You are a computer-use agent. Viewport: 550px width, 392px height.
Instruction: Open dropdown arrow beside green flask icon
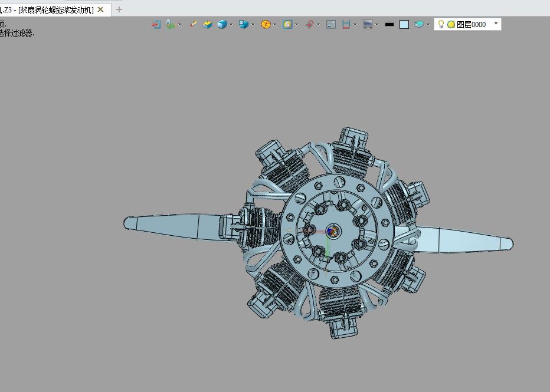coord(179,25)
